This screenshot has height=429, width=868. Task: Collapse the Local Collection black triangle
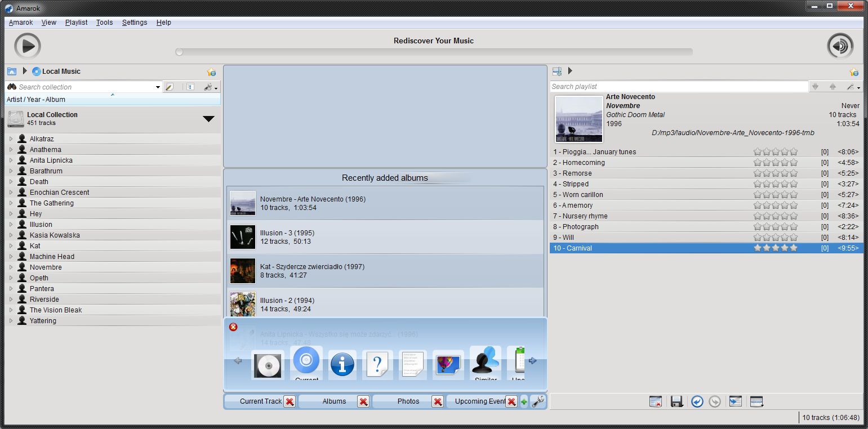208,119
